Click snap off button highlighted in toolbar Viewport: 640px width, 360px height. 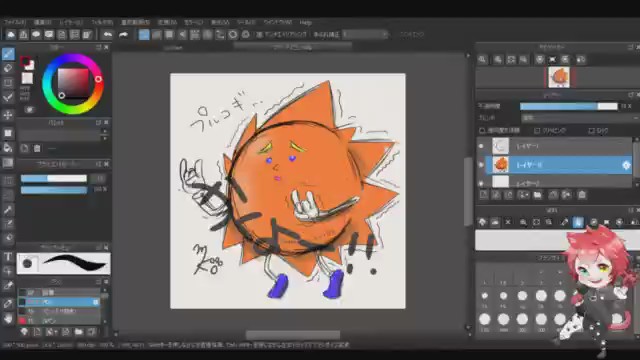[144, 35]
